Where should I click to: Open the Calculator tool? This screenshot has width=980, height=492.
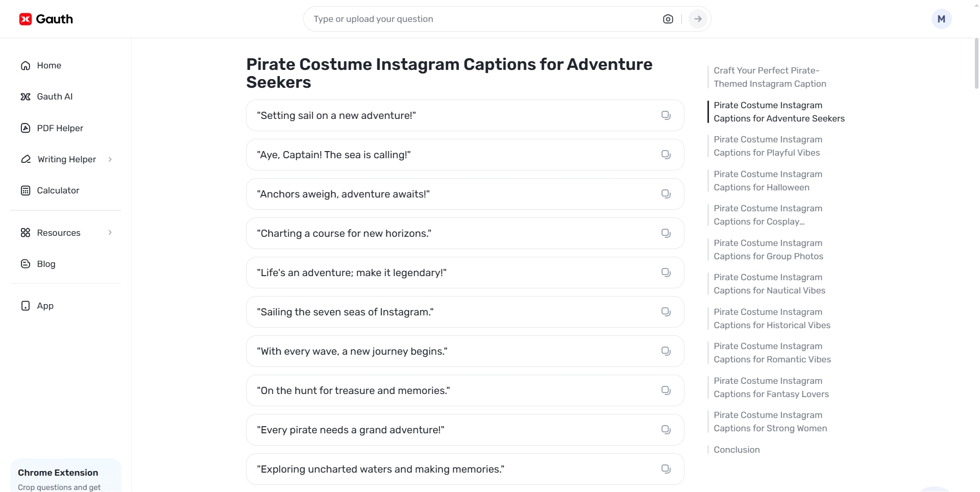[59, 190]
